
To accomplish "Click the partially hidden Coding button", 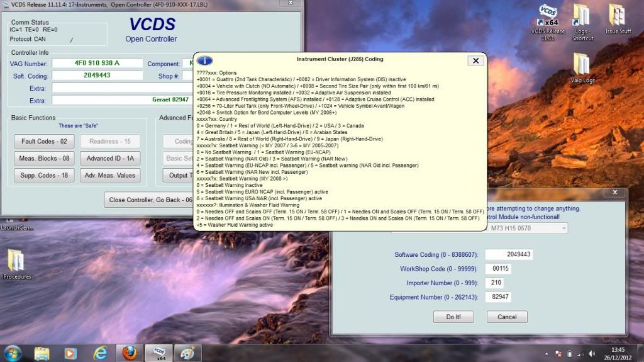I will click(x=178, y=141).
